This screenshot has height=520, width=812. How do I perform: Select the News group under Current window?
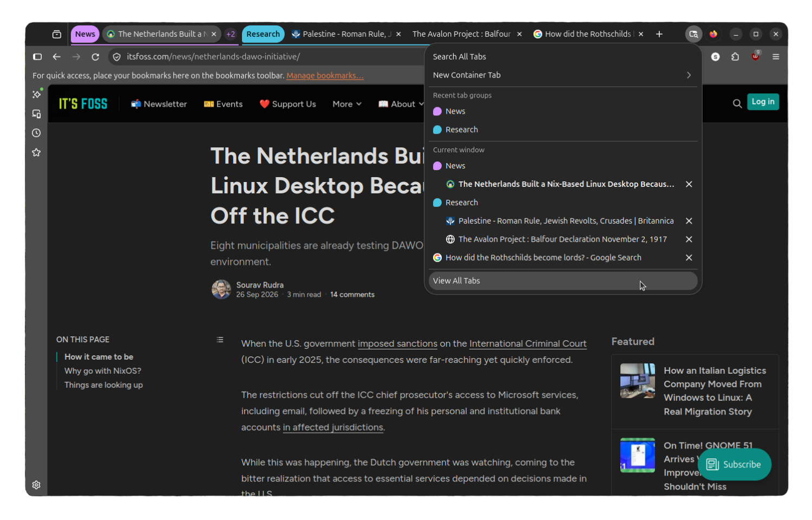pos(563,166)
